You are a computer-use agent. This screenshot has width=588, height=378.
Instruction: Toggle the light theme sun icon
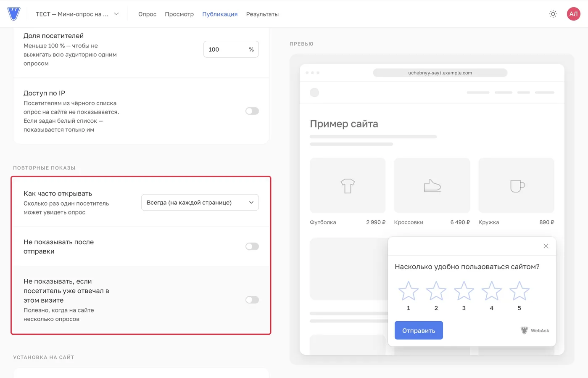pos(553,14)
